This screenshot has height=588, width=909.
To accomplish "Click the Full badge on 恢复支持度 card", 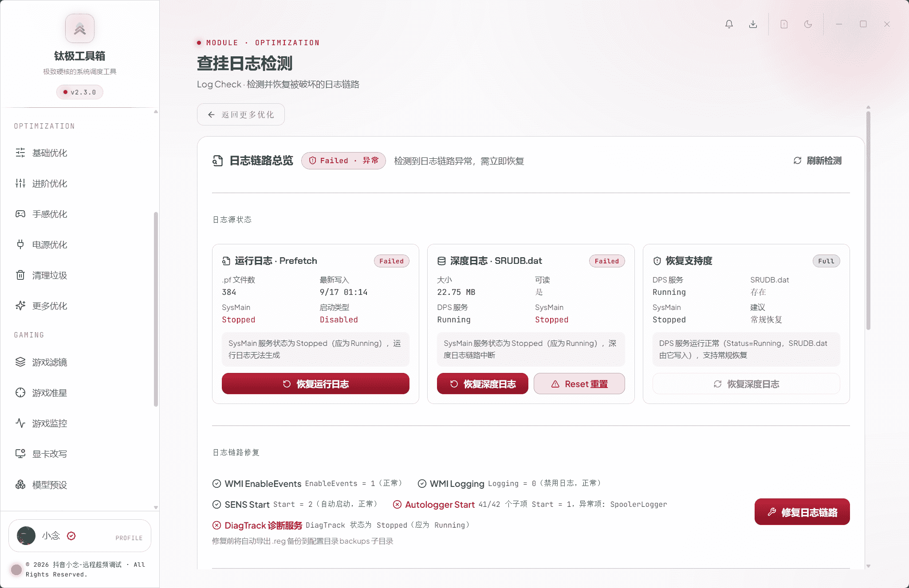I will click(826, 261).
